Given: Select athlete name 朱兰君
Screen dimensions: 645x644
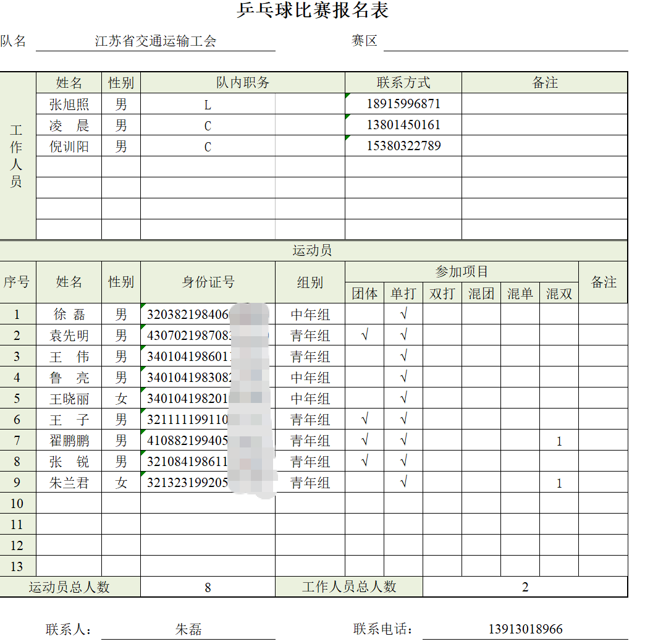Looking at the screenshot, I should 69,482.
